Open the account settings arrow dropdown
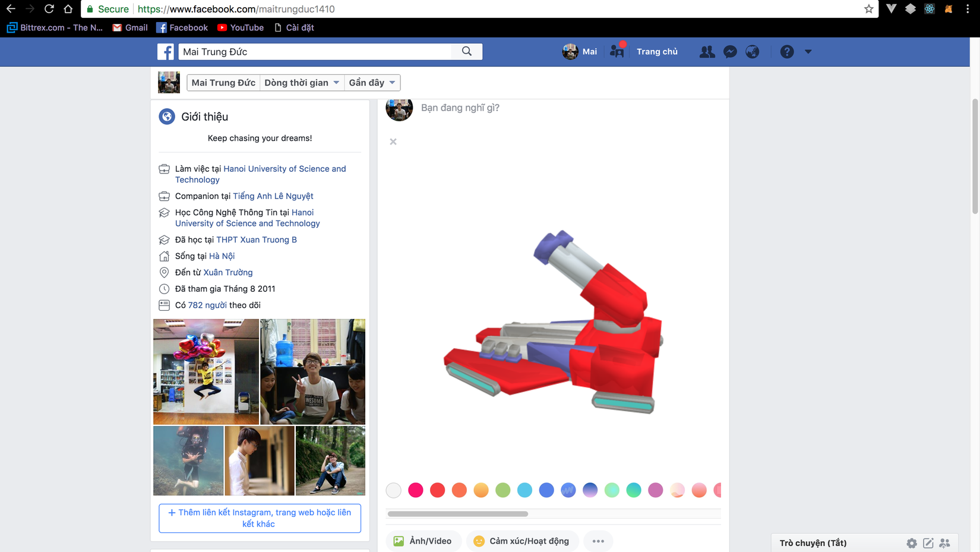The width and height of the screenshot is (980, 552). 808,52
